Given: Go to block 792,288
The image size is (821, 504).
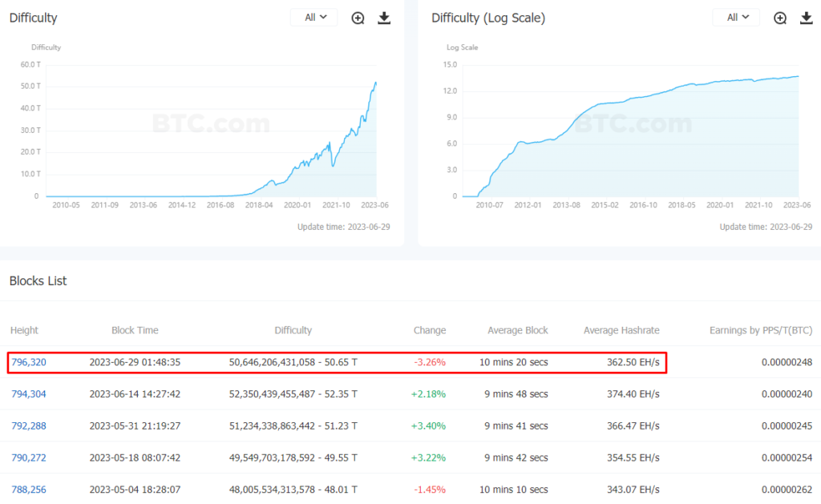Looking at the screenshot, I should coord(29,425).
